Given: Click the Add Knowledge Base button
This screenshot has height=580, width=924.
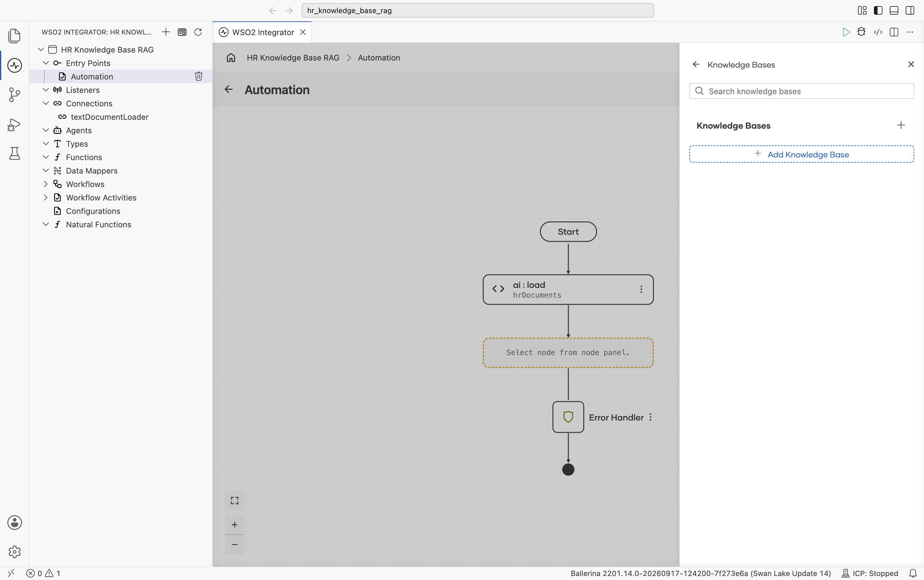Looking at the screenshot, I should (x=801, y=154).
